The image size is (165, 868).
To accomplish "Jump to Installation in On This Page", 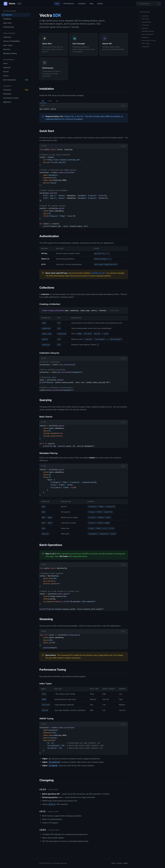I will (x=145, y=16).
